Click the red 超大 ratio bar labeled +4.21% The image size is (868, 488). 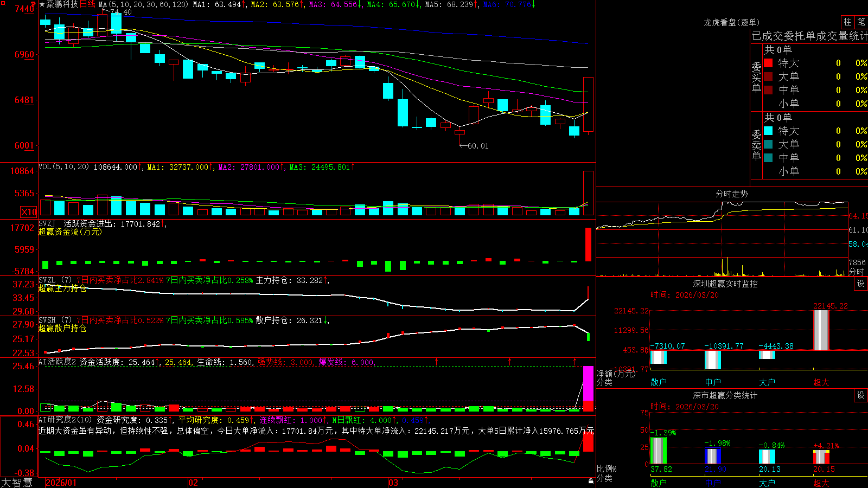click(x=821, y=457)
